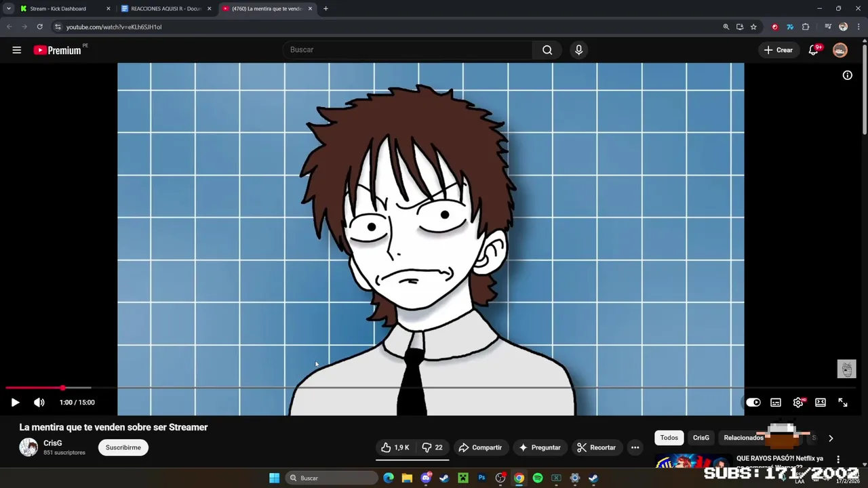Open Discord from the taskbar
The height and width of the screenshot is (488, 868).
(426, 478)
